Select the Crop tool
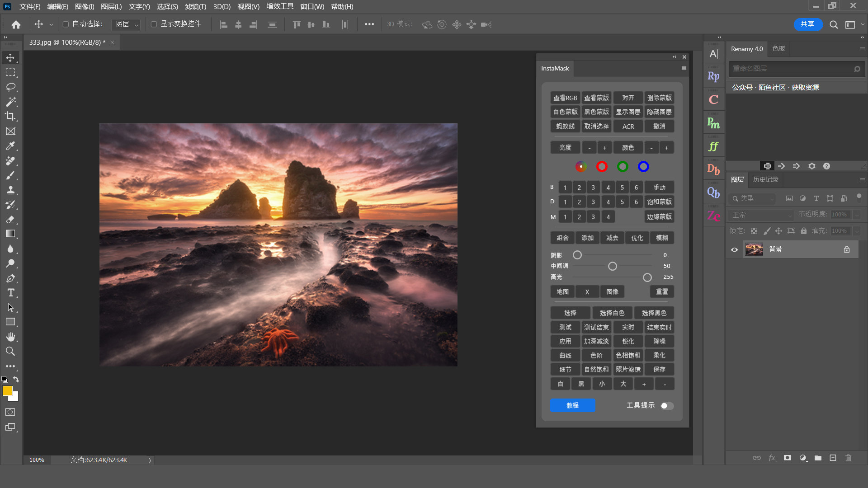868x488 pixels. click(x=10, y=116)
